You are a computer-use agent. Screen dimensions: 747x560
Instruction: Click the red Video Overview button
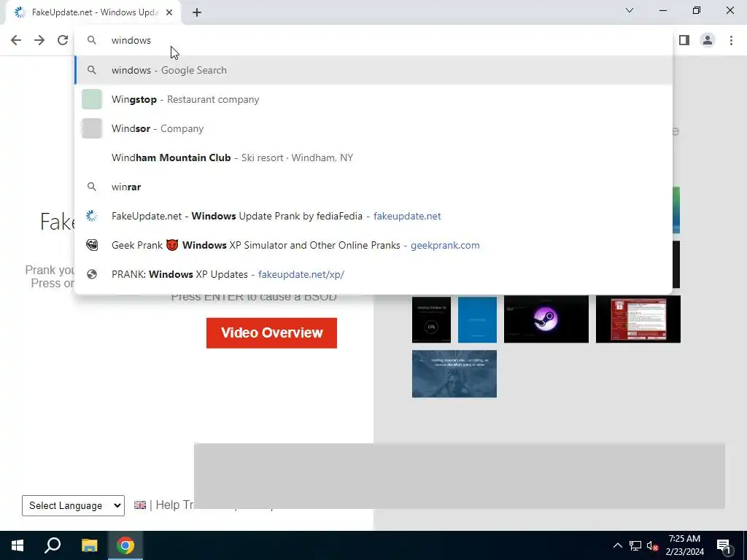[271, 332]
